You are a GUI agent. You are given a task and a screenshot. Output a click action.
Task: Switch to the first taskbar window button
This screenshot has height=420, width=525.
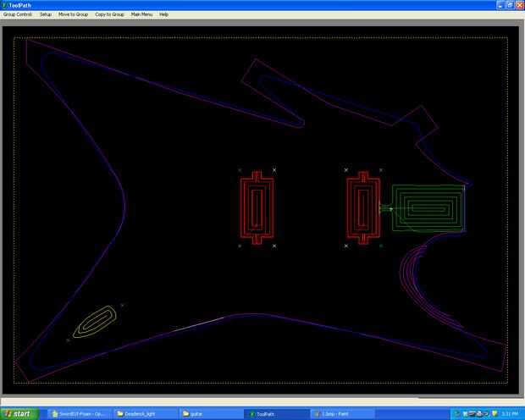[80, 414]
